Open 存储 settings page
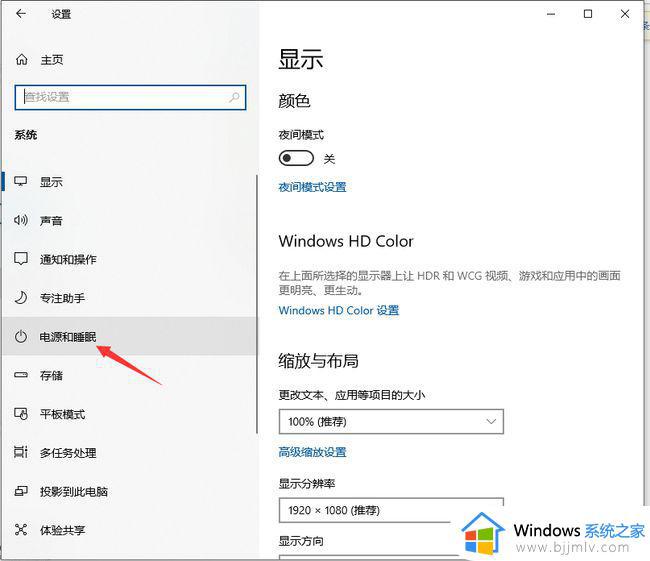This screenshot has height=561, width=650. pos(129,375)
